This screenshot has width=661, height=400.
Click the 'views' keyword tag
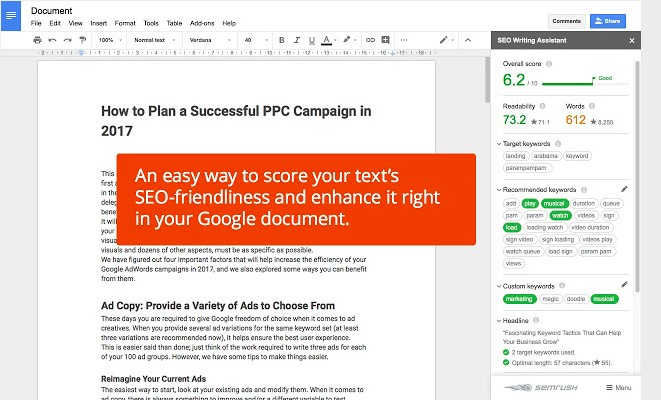(x=513, y=263)
